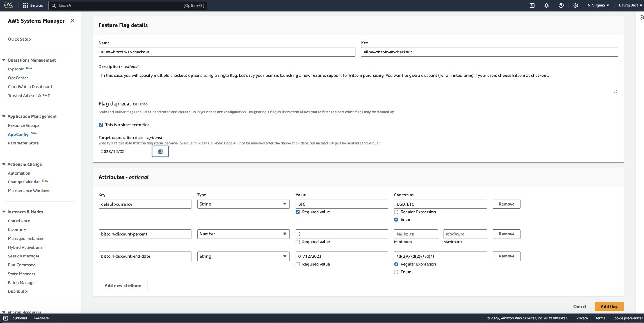Collapse the Operations Management section
The width and height of the screenshot is (644, 323).
4,60
